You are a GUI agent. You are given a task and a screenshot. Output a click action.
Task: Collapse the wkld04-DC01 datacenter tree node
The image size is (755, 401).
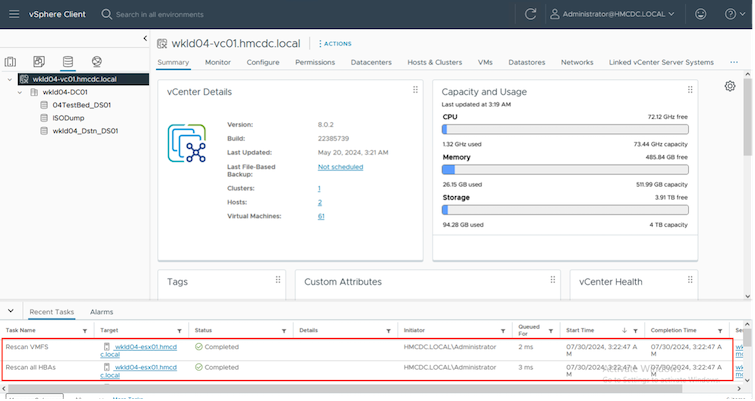click(21, 91)
